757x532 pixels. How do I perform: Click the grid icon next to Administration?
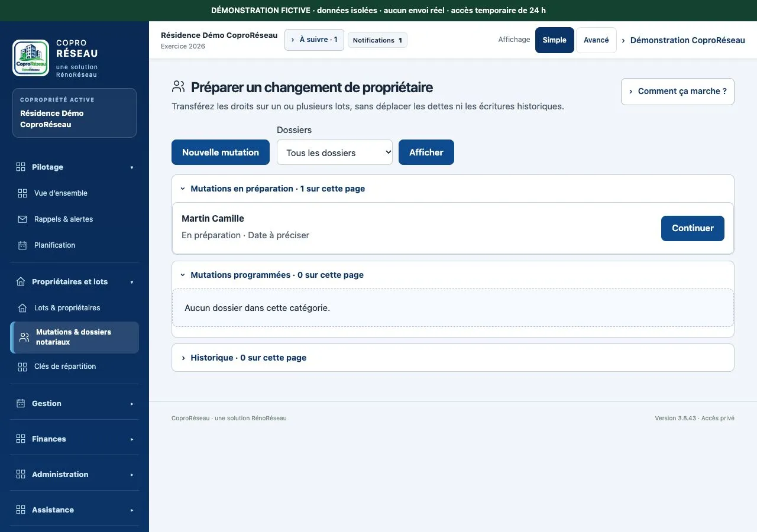[x=21, y=474]
